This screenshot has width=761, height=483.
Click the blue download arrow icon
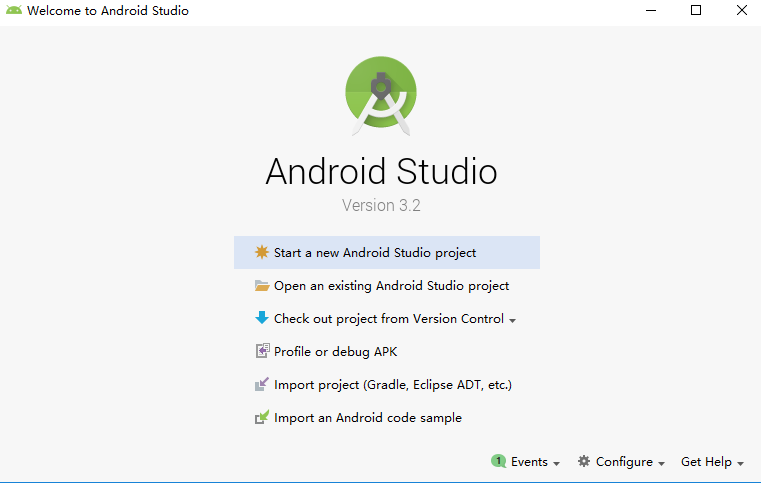pos(262,317)
